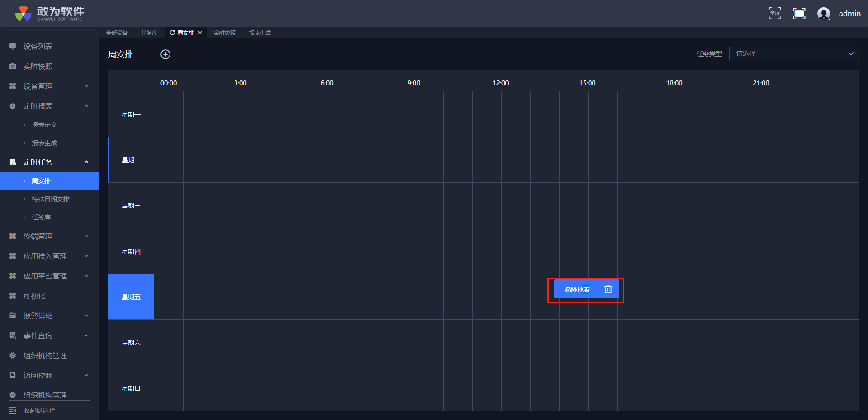Open 特殊日期安排 in the sidebar
Viewport: 868px width, 420px height.
pyautogui.click(x=50, y=199)
